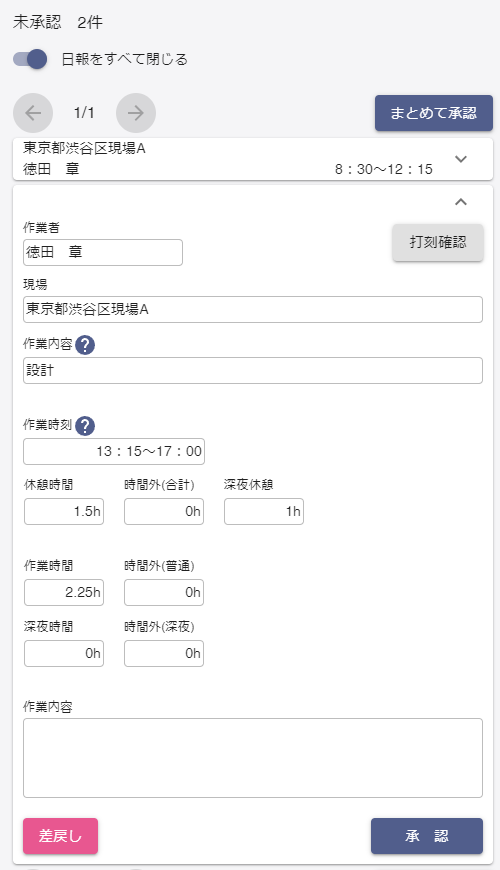Collapse the open report with up chevron
This screenshot has width=500, height=870.
[461, 202]
